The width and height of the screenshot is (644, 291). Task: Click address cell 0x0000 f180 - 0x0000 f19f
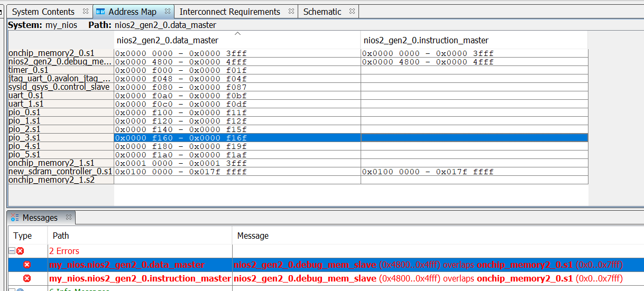pos(237,146)
